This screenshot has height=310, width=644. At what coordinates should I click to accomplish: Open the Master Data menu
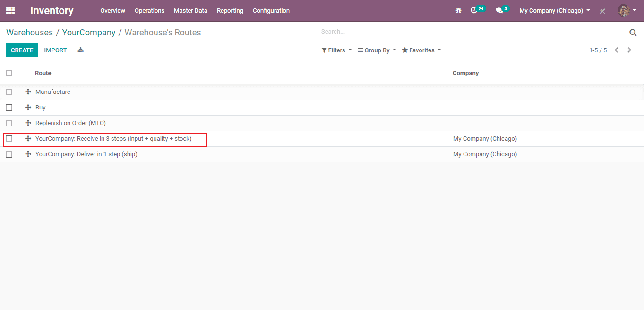(190, 10)
